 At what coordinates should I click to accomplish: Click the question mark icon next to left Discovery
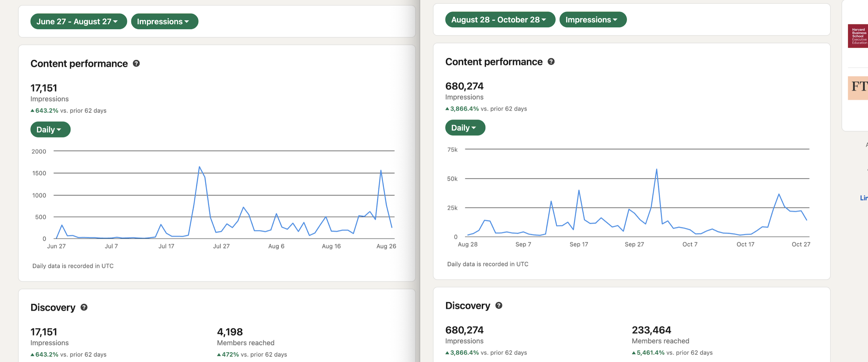(84, 307)
